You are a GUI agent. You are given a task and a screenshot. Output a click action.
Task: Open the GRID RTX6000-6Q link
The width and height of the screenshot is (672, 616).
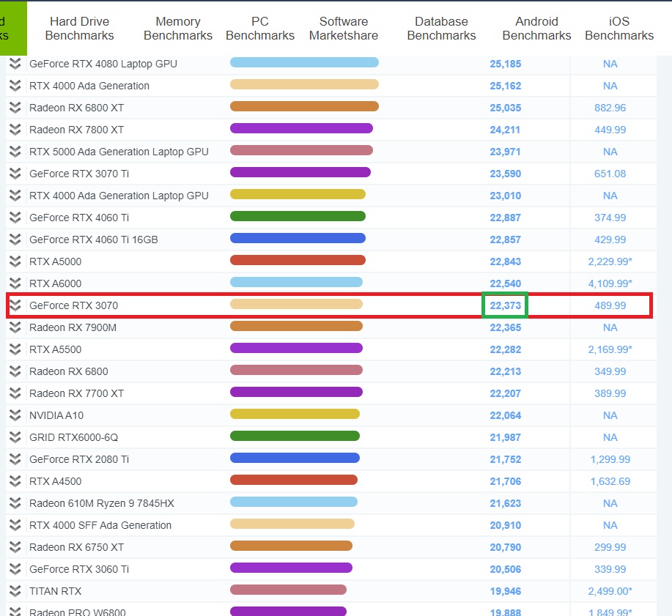pyautogui.click(x=73, y=437)
